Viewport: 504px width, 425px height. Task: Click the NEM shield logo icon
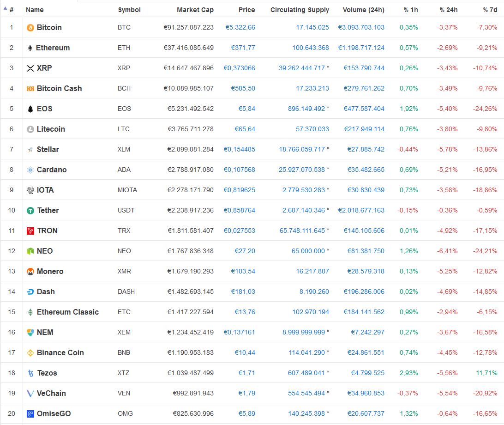(x=30, y=332)
